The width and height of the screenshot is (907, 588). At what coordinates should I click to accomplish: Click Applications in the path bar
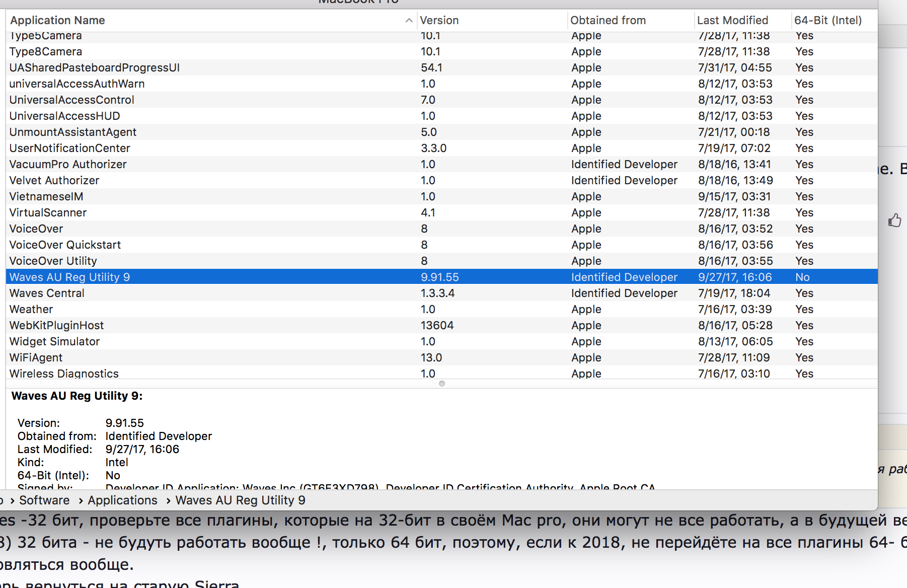(122, 500)
